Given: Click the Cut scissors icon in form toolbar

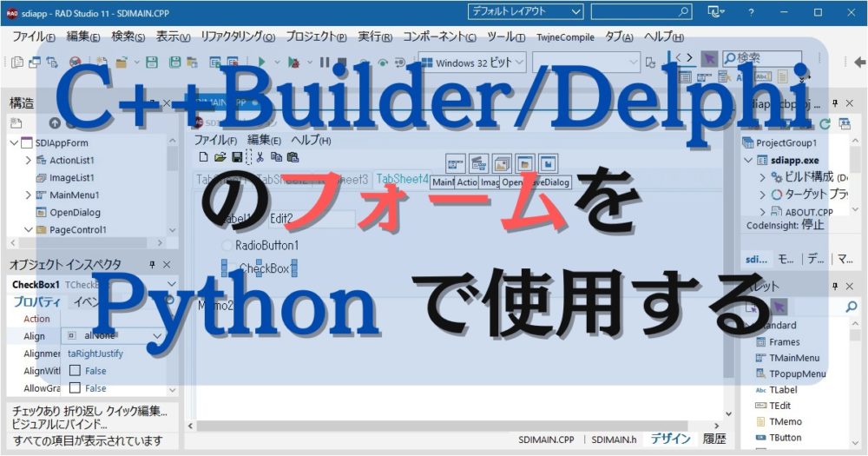Looking at the screenshot, I should click(260, 157).
